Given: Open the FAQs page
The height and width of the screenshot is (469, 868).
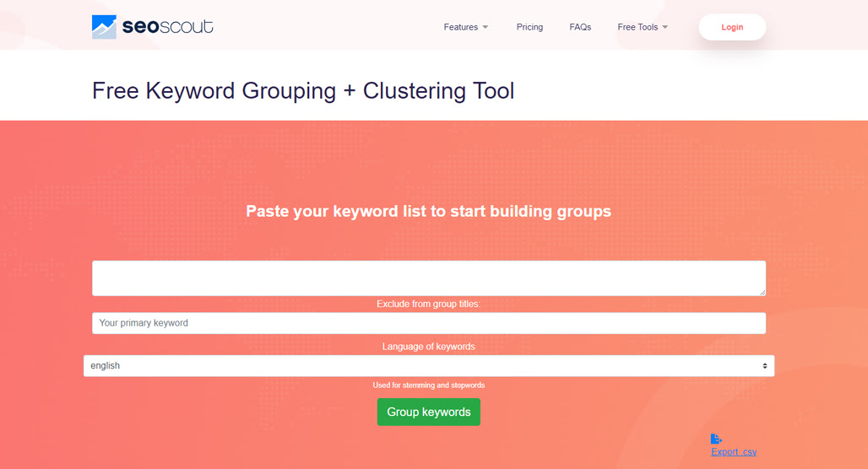Looking at the screenshot, I should point(580,27).
